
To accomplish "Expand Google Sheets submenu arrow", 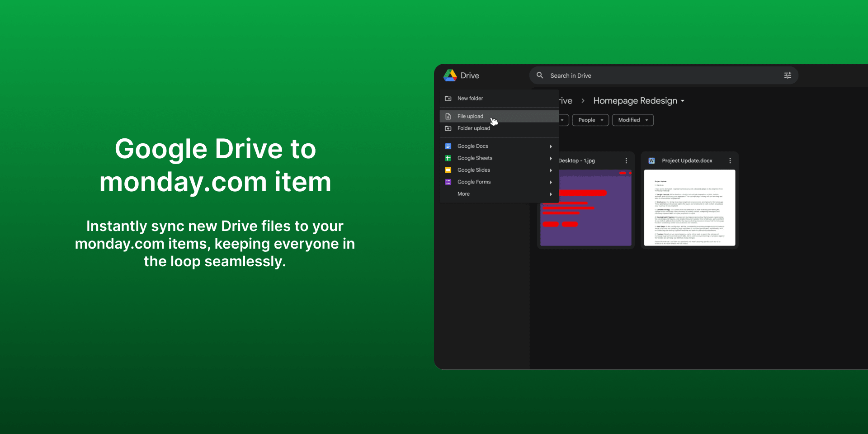I will pyautogui.click(x=551, y=158).
